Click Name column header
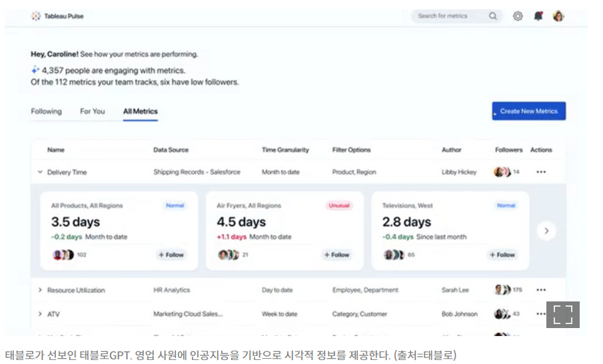Viewport: 603px width, 364px height. coord(56,150)
